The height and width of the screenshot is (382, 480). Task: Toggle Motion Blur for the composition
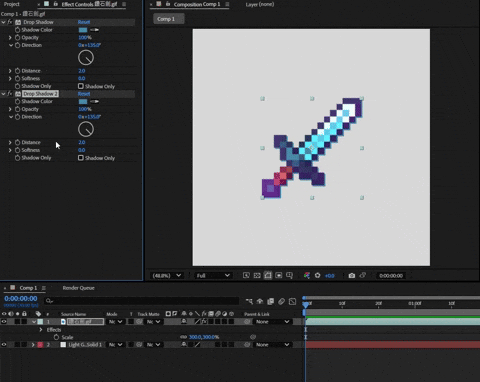point(281,301)
